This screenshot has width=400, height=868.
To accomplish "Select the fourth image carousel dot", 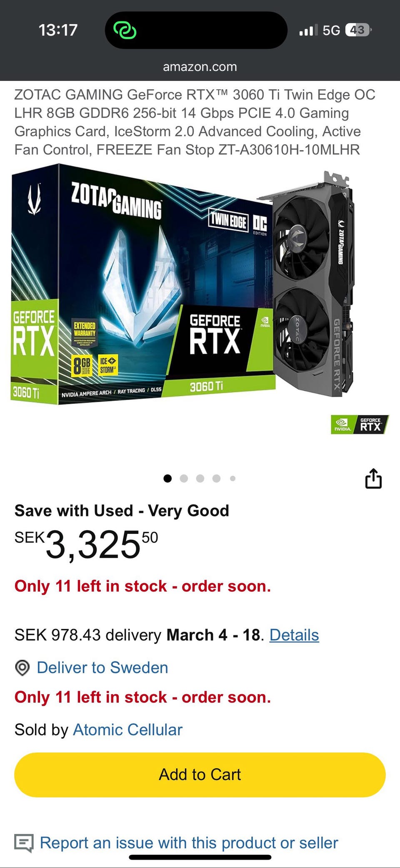I will [216, 478].
